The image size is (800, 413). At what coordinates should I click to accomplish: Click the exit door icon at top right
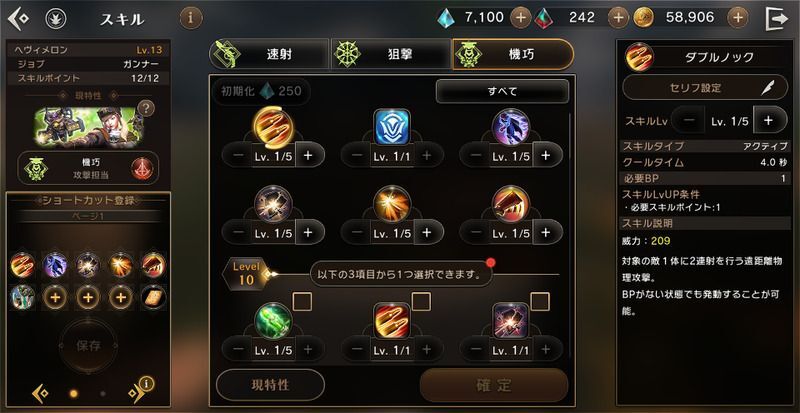777,18
